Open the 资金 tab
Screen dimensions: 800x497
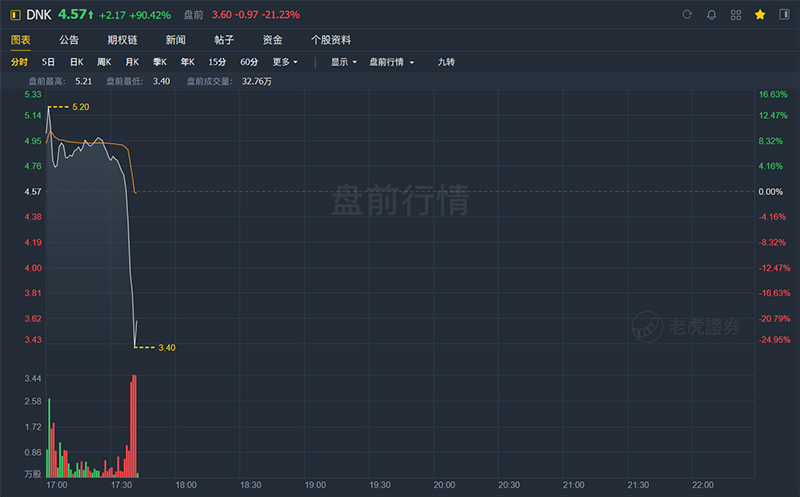coord(272,40)
